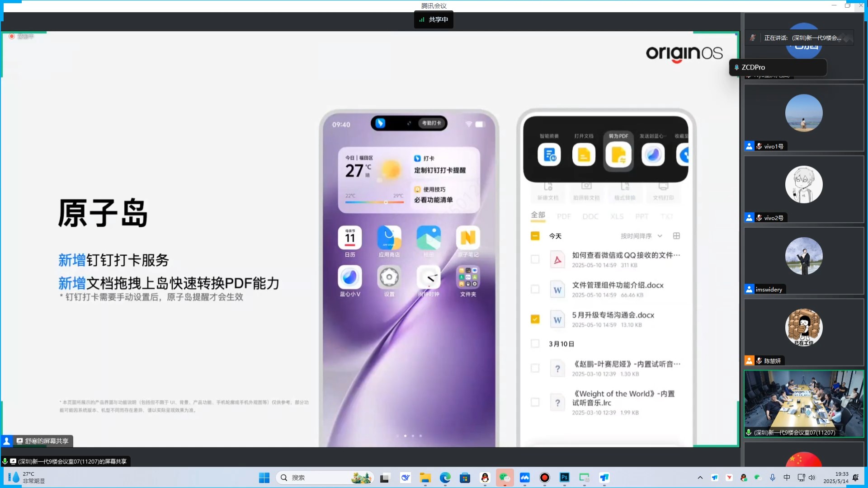The height and width of the screenshot is (488, 868).
Task: Launch Microsoft Edge from the taskbar
Action: coord(445,478)
